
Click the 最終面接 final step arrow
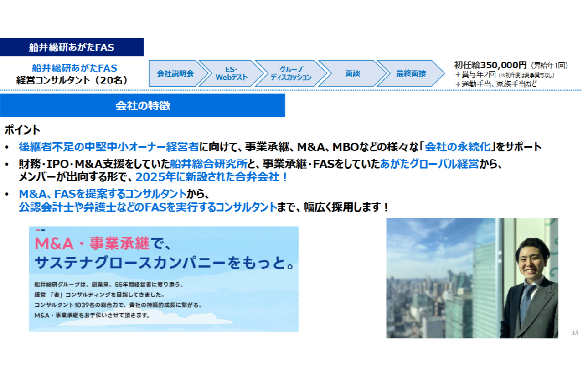(411, 73)
